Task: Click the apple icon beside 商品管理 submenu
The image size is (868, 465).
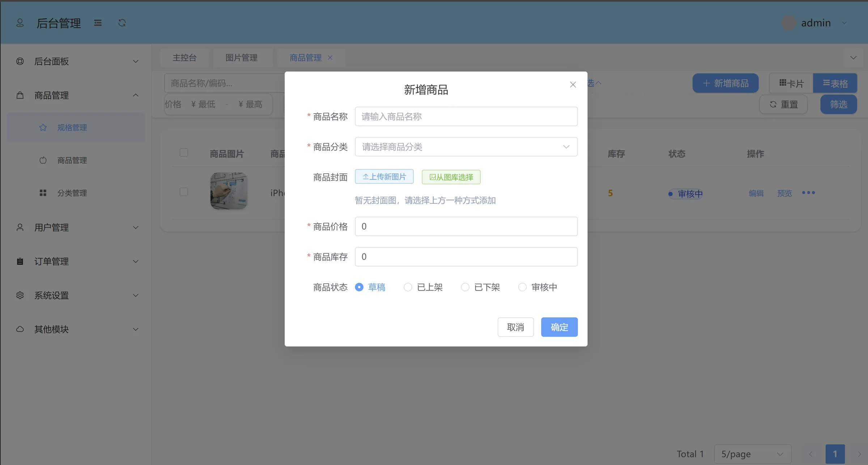Action: click(43, 160)
